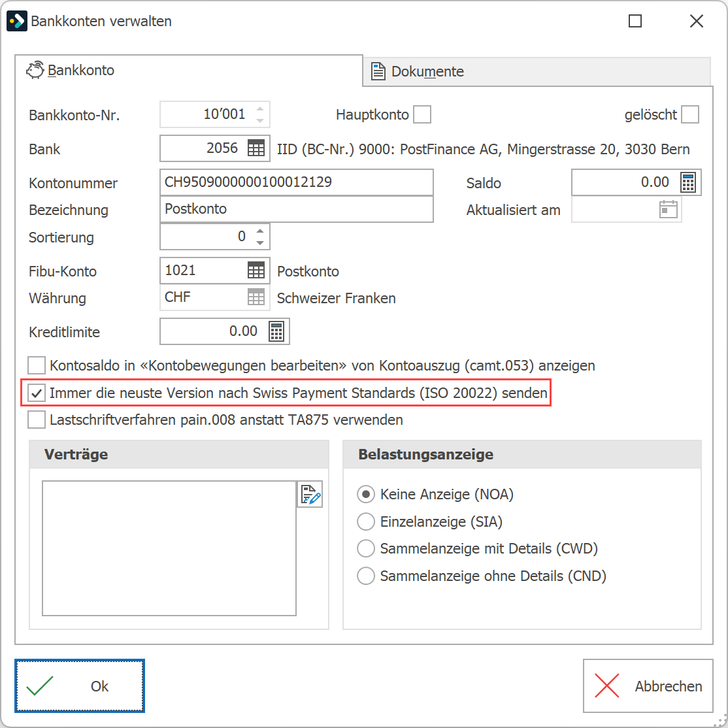Open Fibu-Konto lookup grid icon
The image size is (728, 728).
pyautogui.click(x=256, y=270)
